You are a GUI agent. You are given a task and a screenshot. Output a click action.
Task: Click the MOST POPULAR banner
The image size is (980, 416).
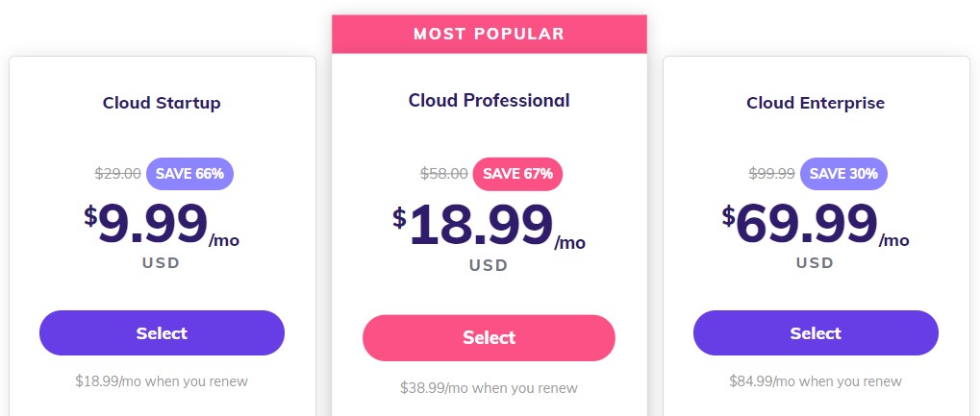pos(489,34)
